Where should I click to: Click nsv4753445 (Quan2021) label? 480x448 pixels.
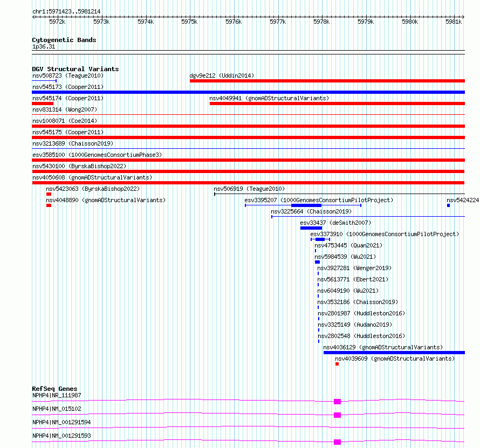[348, 245]
